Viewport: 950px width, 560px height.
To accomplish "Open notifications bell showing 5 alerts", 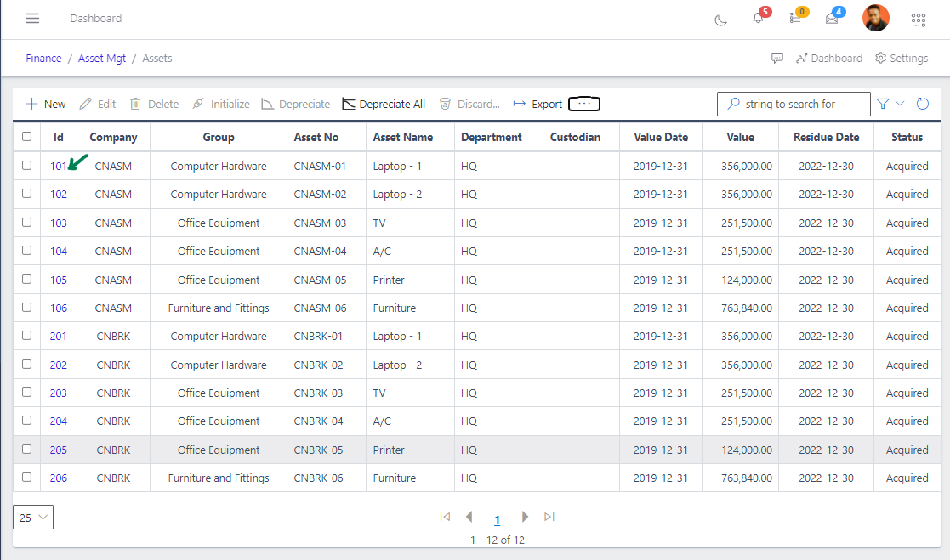I will coord(758,20).
